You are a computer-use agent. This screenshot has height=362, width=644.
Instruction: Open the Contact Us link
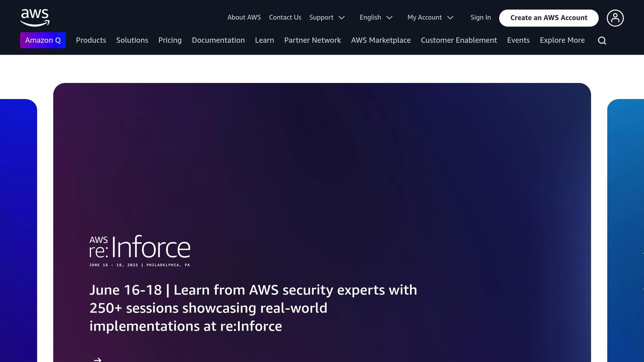click(x=285, y=18)
